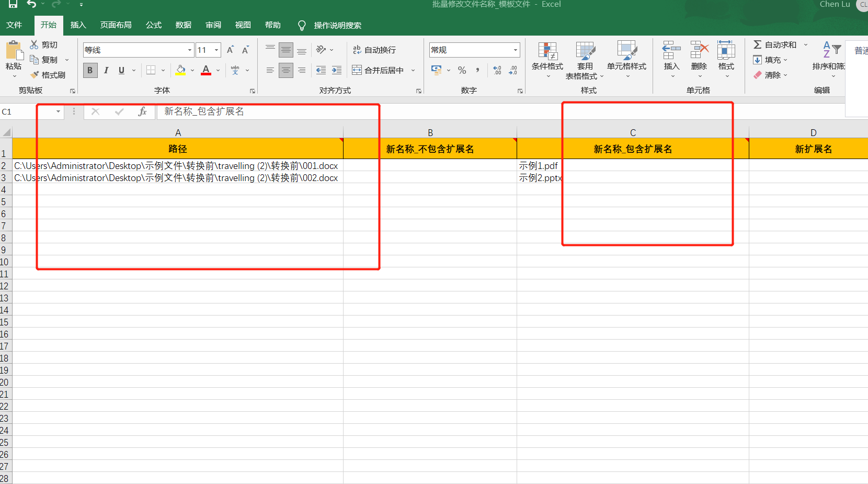
Task: Switch to the 插入 ribbon tab
Action: click(78, 25)
